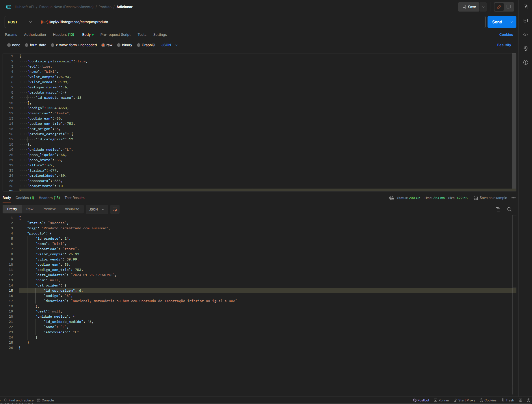Open the Save options dropdown arrow

[483, 7]
